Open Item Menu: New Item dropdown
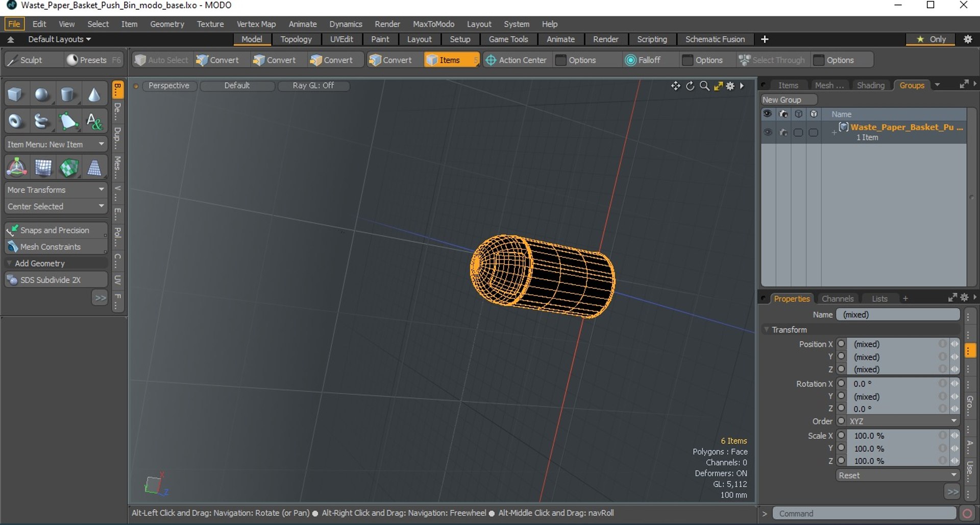This screenshot has width=980, height=525. pyautogui.click(x=56, y=145)
